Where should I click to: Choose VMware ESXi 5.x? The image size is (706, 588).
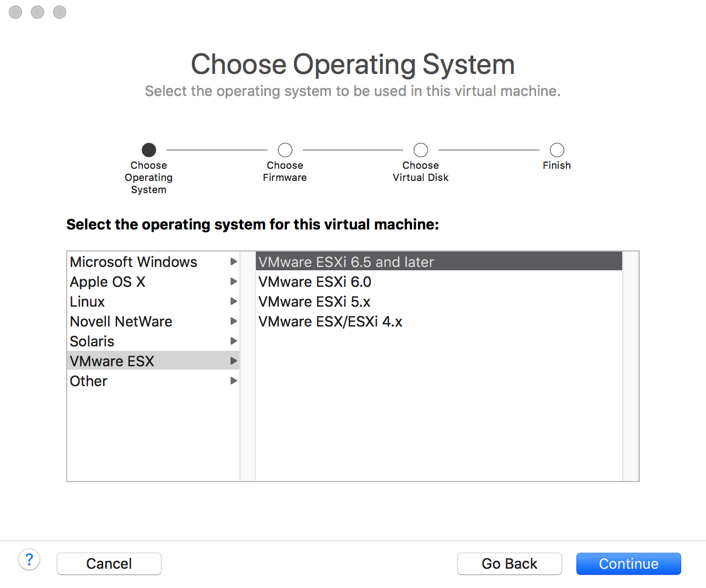tap(314, 302)
